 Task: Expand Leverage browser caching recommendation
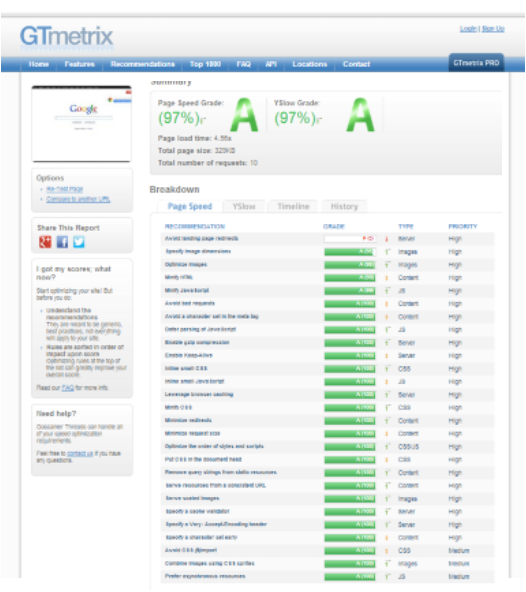[x=199, y=395]
